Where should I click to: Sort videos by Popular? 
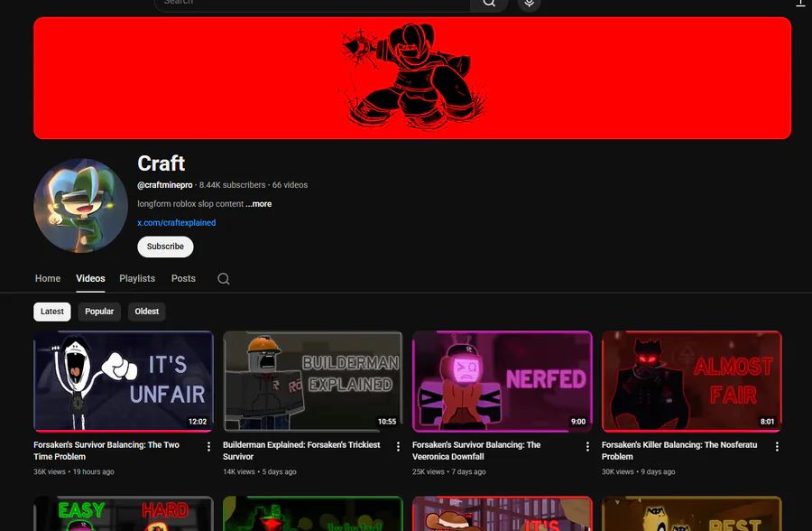99,312
